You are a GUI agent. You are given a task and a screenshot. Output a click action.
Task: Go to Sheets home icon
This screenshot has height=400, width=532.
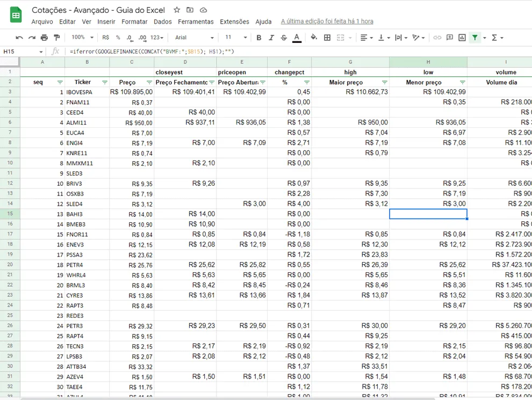pyautogui.click(x=16, y=15)
